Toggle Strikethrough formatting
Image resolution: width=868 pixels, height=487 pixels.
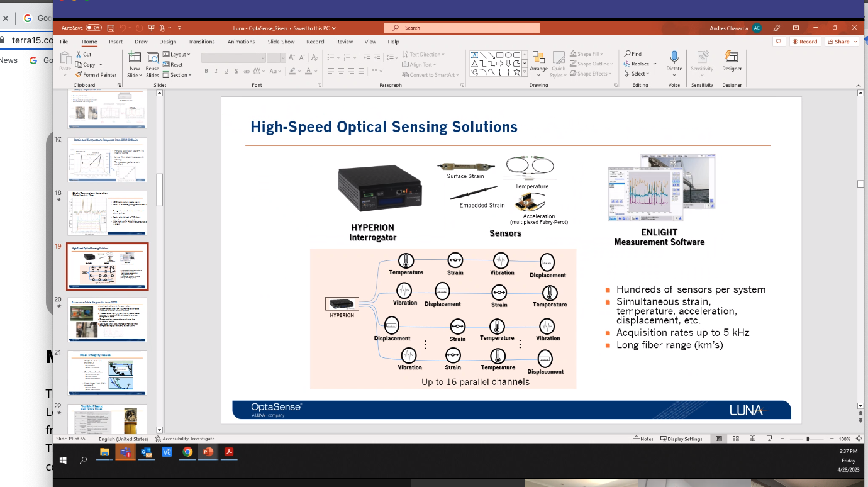(246, 71)
